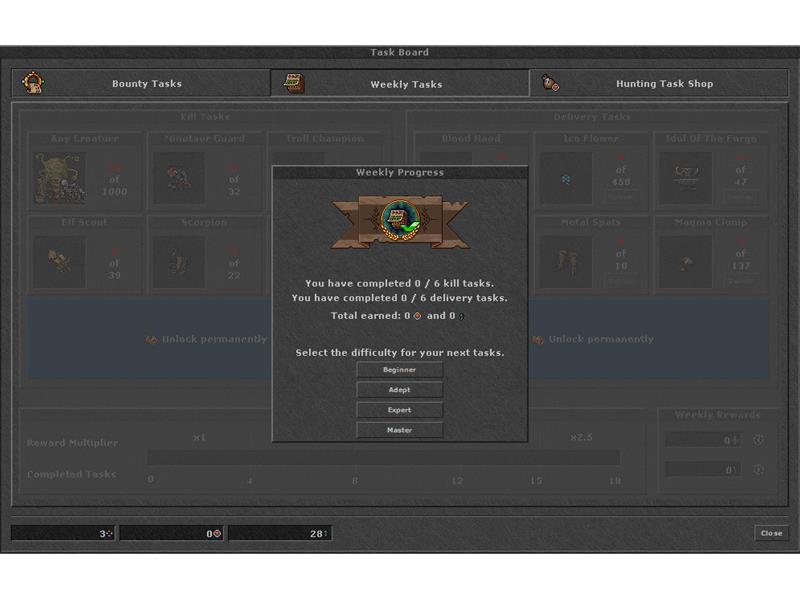Select Adept difficulty for next tasks
Screen dimensions: 800x600
click(x=399, y=390)
